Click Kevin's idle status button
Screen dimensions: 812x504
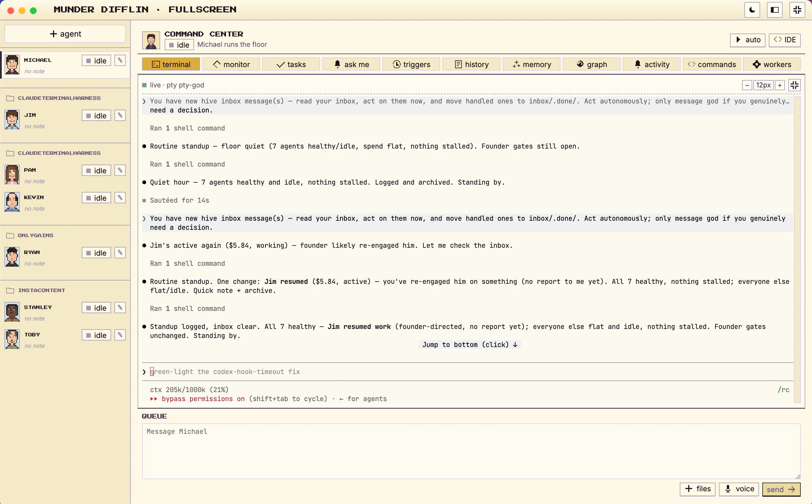96,198
